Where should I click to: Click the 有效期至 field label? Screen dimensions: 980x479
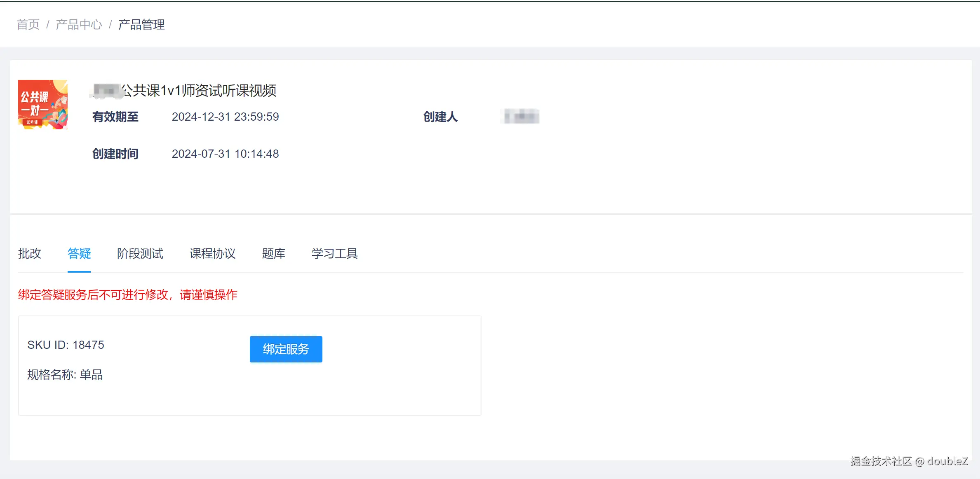[x=115, y=117]
